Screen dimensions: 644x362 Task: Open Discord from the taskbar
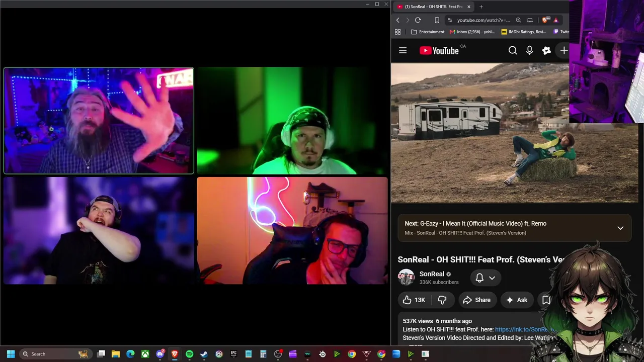pos(160,354)
